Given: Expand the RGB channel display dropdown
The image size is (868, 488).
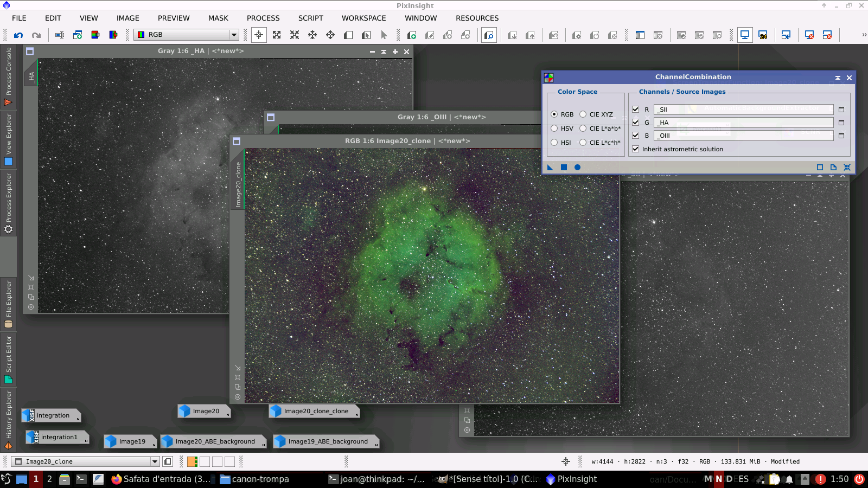Looking at the screenshot, I should tap(234, 35).
